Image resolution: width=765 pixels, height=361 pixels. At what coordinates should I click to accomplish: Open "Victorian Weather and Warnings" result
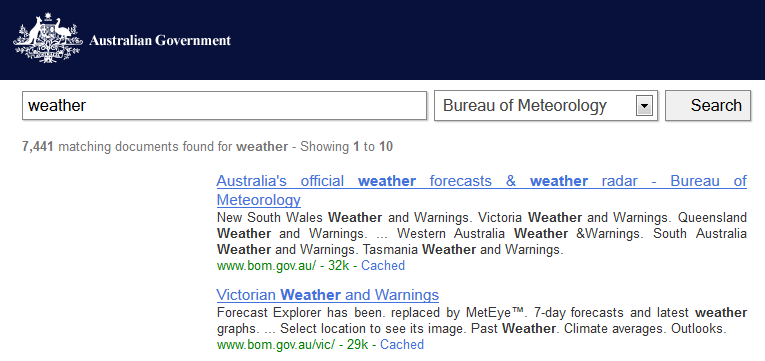tap(328, 295)
